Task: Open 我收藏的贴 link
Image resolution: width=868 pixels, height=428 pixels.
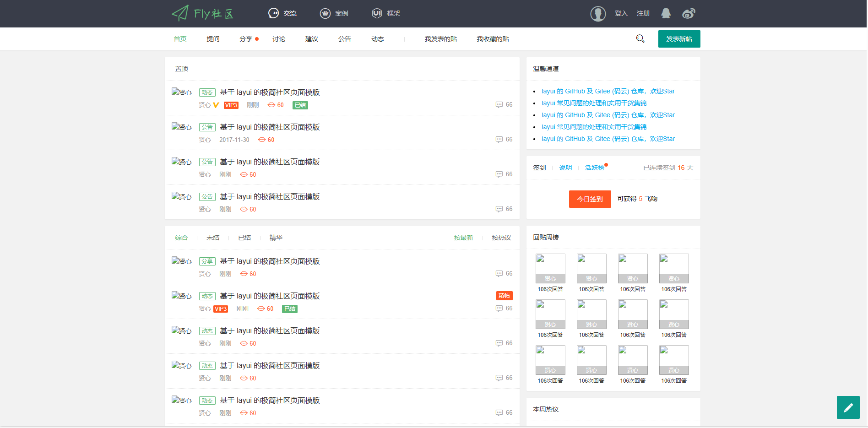Action: (493, 39)
